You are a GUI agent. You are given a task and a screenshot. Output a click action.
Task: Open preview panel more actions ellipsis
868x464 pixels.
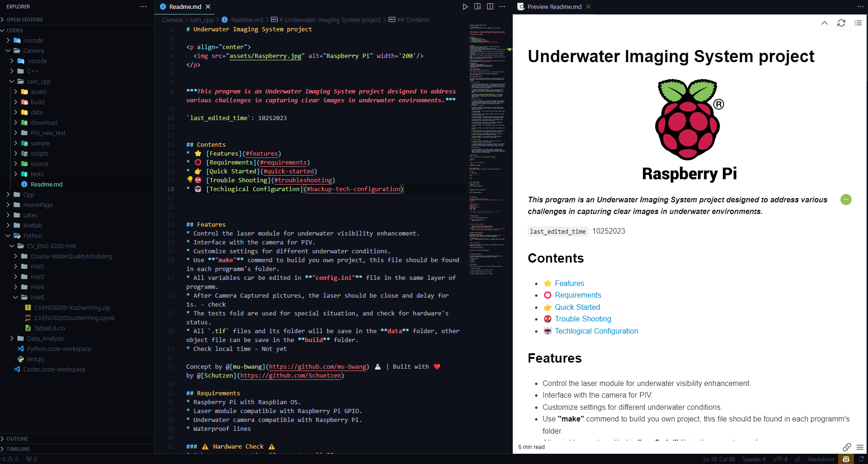coord(860,7)
